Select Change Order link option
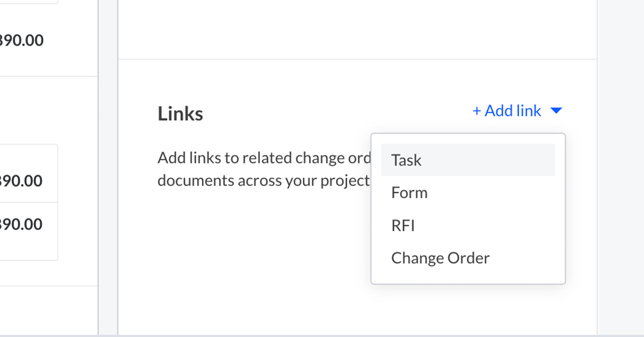644x337 pixels. [x=441, y=258]
